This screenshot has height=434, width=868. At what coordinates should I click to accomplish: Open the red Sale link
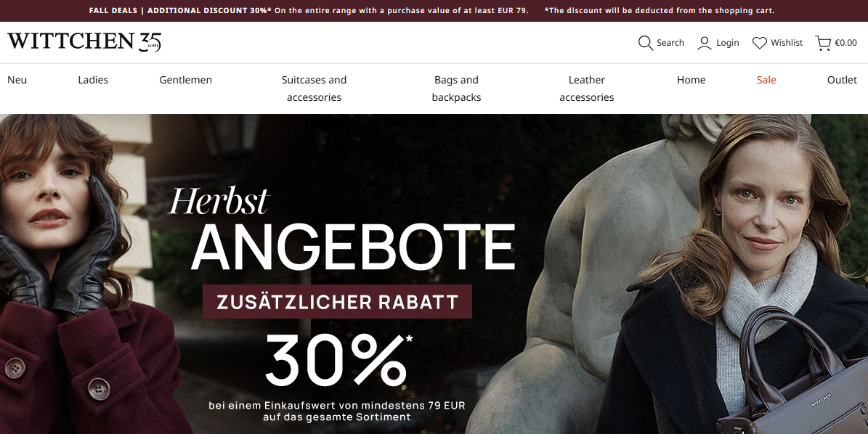coord(766,80)
